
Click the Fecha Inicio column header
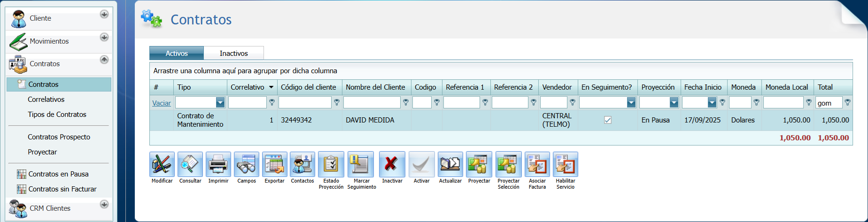coord(703,87)
